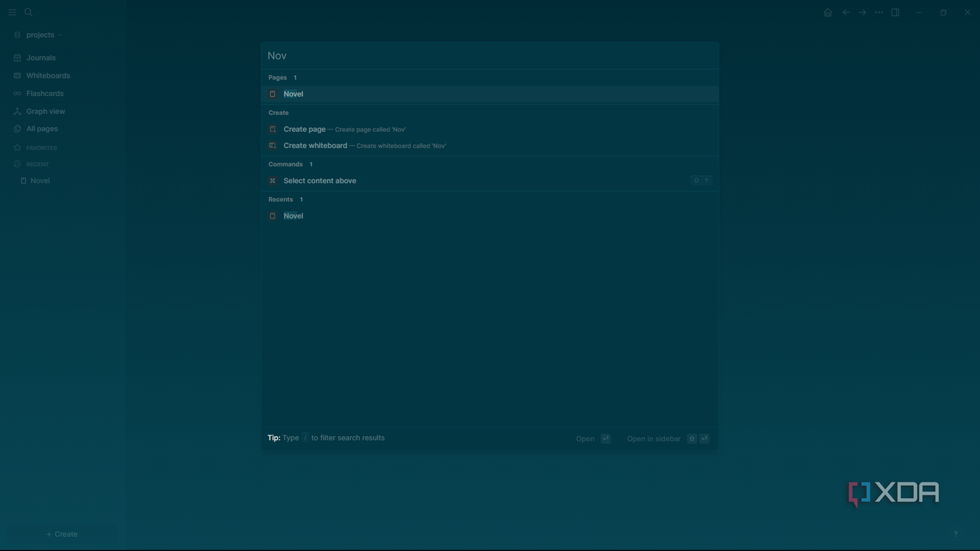Viewport: 980px width, 551px height.
Task: Click the Create button at sidebar bottom
Action: (x=62, y=534)
